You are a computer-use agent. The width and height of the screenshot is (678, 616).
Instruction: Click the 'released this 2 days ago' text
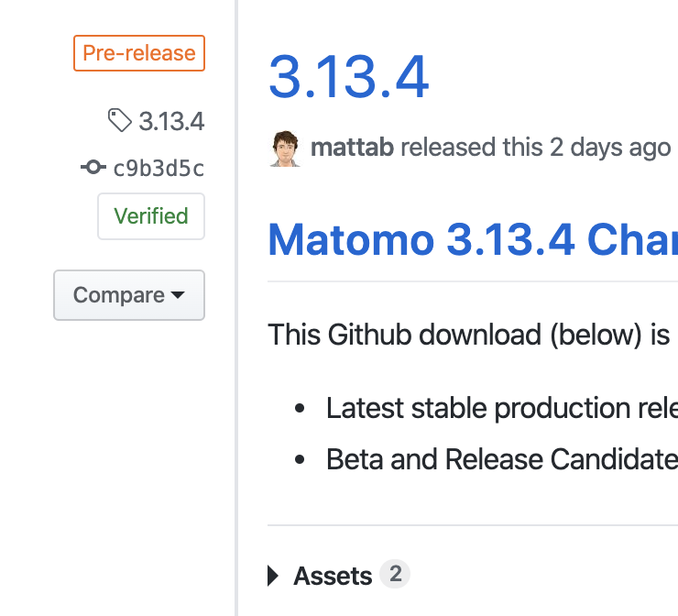coord(536,148)
